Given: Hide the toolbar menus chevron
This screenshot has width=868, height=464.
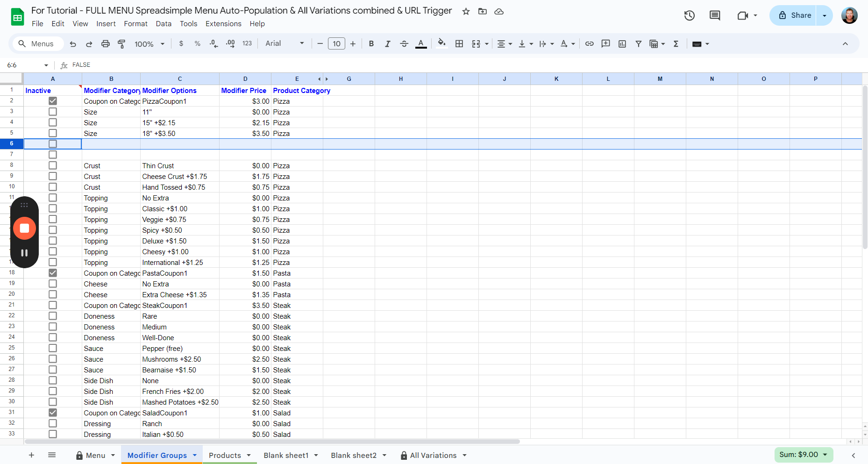Looking at the screenshot, I should (x=845, y=43).
